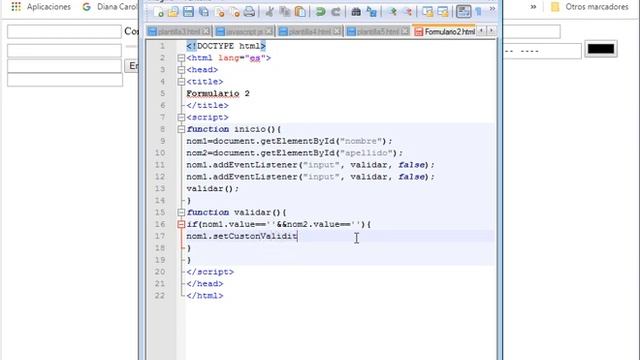Click the second text input in the browser page
This screenshot has height=360, width=640.
tap(64, 51)
